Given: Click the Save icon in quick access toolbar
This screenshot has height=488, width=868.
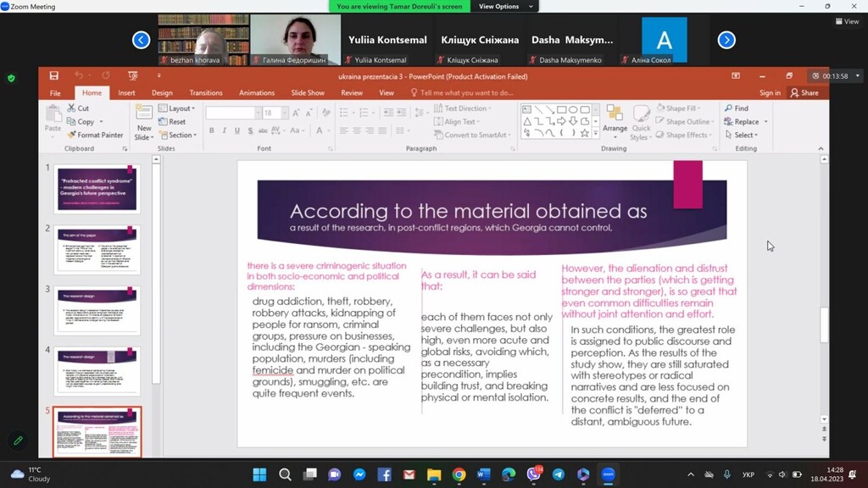Looking at the screenshot, I should pyautogui.click(x=54, y=76).
